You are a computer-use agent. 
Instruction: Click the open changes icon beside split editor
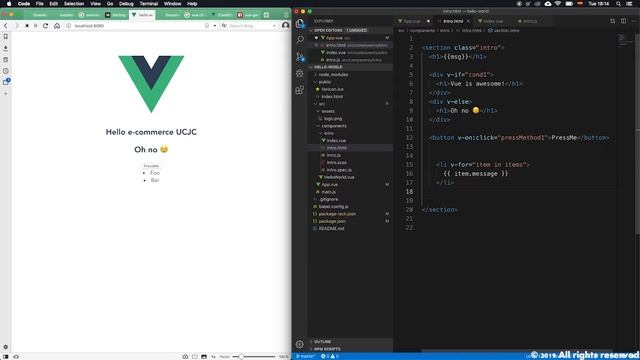612,21
